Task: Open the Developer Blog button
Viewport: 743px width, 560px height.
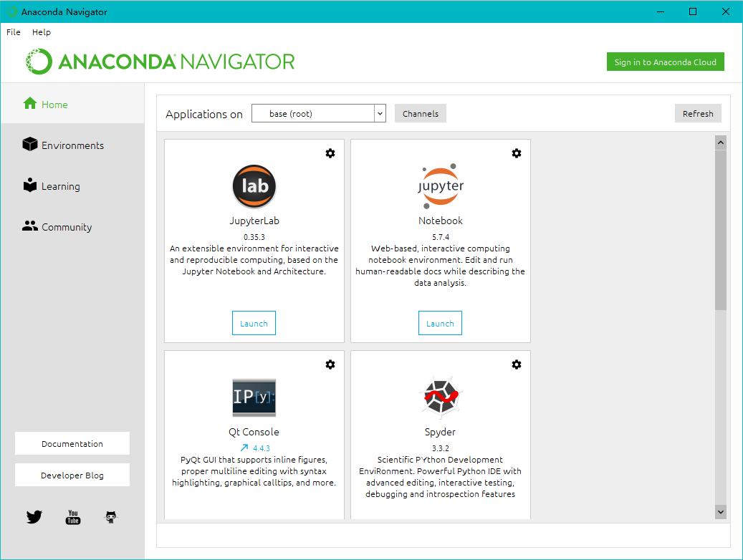Action: point(72,475)
